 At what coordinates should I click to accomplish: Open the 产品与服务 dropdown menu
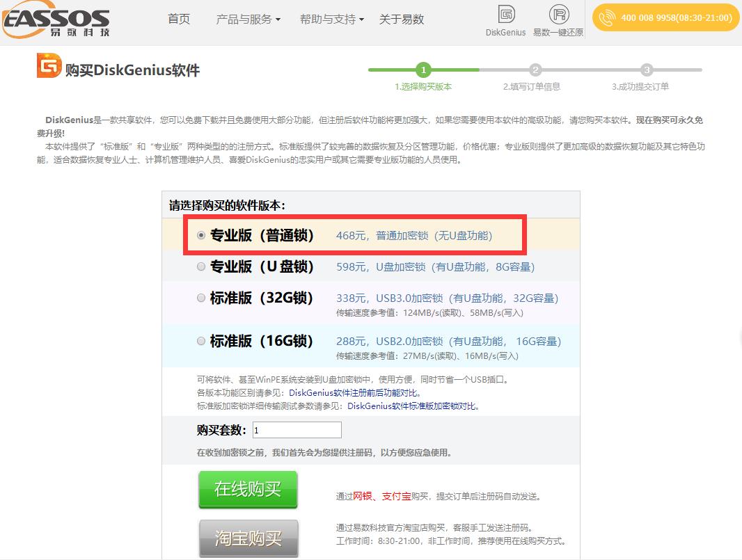point(248,19)
